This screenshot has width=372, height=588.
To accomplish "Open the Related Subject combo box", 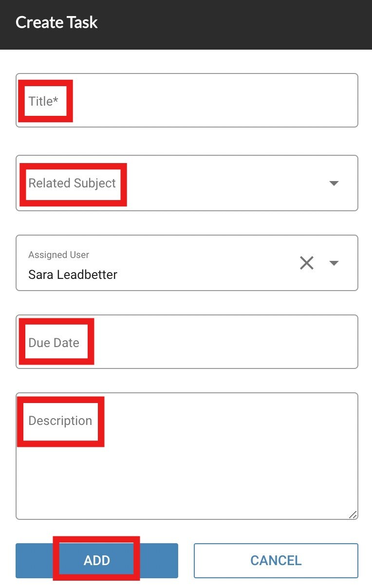I will (187, 183).
